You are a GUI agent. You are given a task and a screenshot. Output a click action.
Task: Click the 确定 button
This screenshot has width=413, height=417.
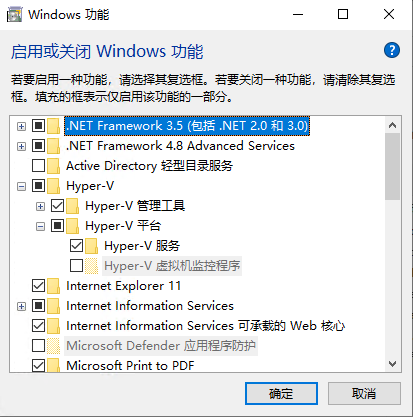pos(281,394)
